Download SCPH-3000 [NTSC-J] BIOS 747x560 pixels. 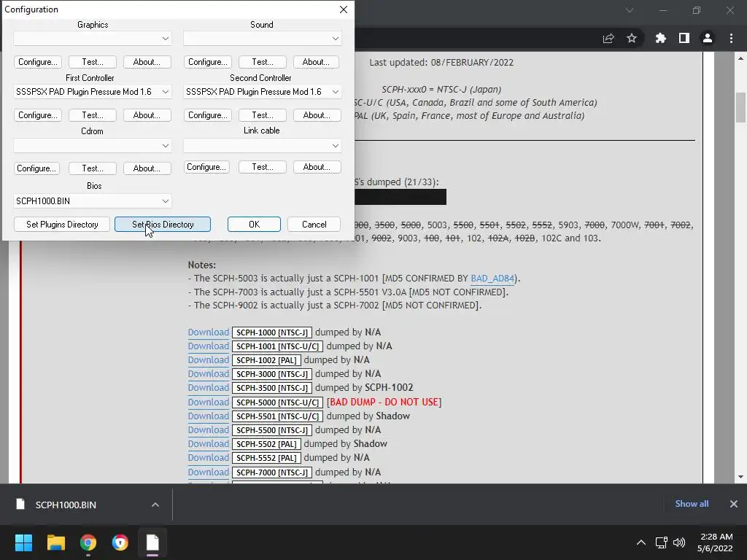point(208,373)
